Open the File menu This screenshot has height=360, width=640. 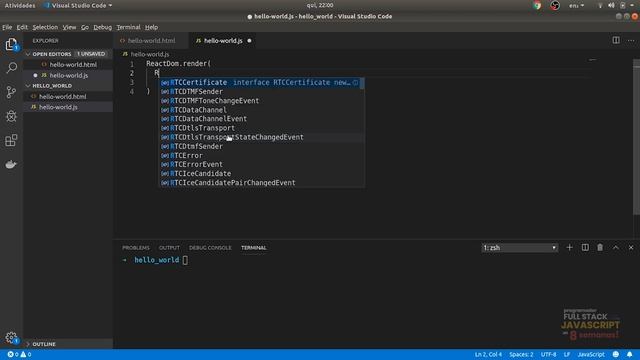pyautogui.click(x=7, y=27)
